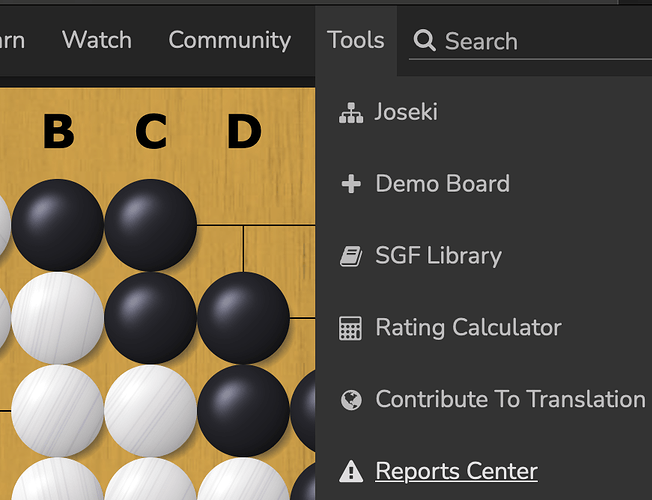The image size is (652, 500).
Task: Launch the Rating Calculator link
Action: 468,328
